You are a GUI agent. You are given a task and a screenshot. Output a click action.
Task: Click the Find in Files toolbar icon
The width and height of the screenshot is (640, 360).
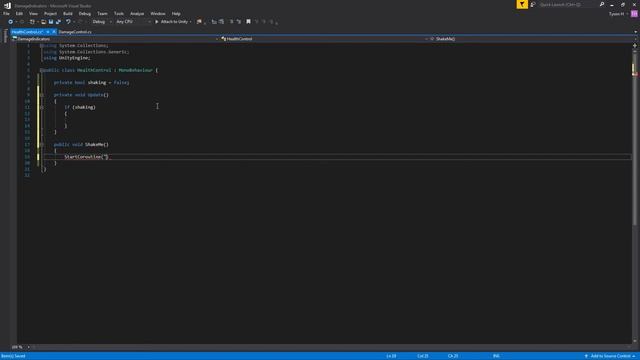[199, 22]
